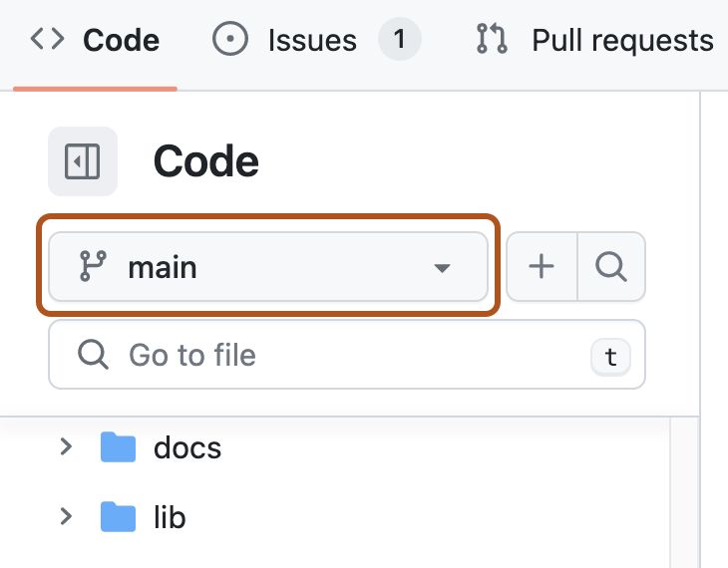The width and height of the screenshot is (728, 568).
Task: Click the magnifier search button beside plus
Action: 611,266
